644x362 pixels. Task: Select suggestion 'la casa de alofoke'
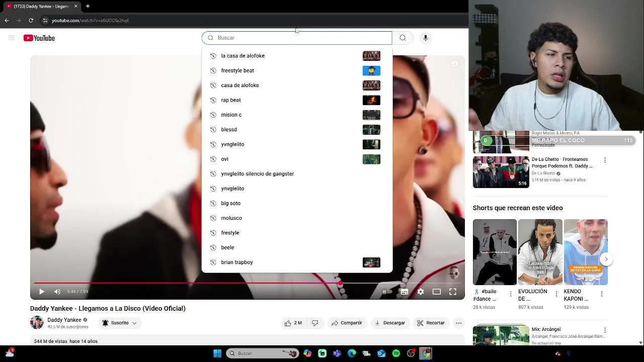click(x=297, y=56)
